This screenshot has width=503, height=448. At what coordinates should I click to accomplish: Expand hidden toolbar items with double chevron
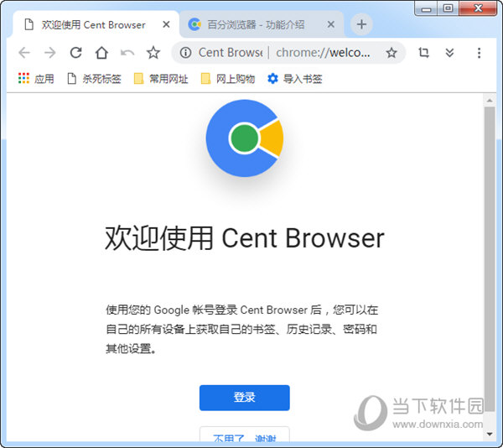449,53
